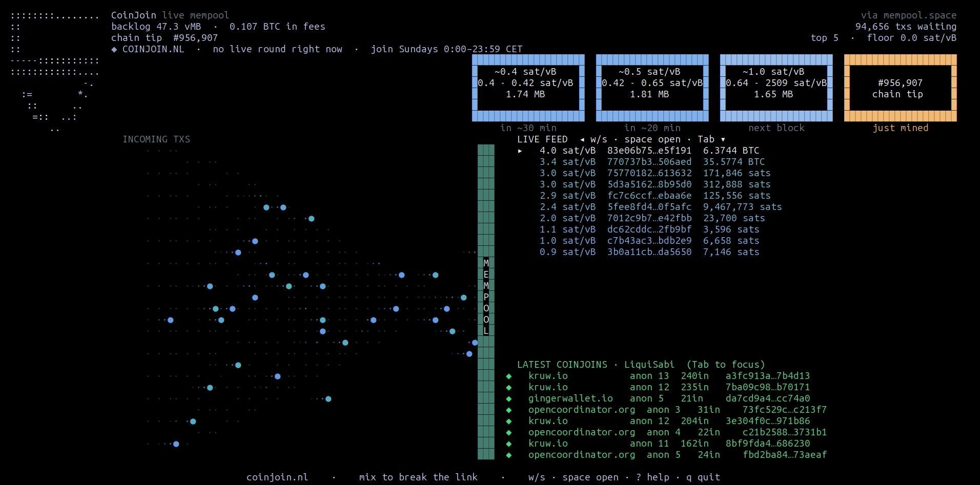This screenshot has width=980, height=485.
Task: Click the q quit footer shortcut
Action: pos(703,477)
